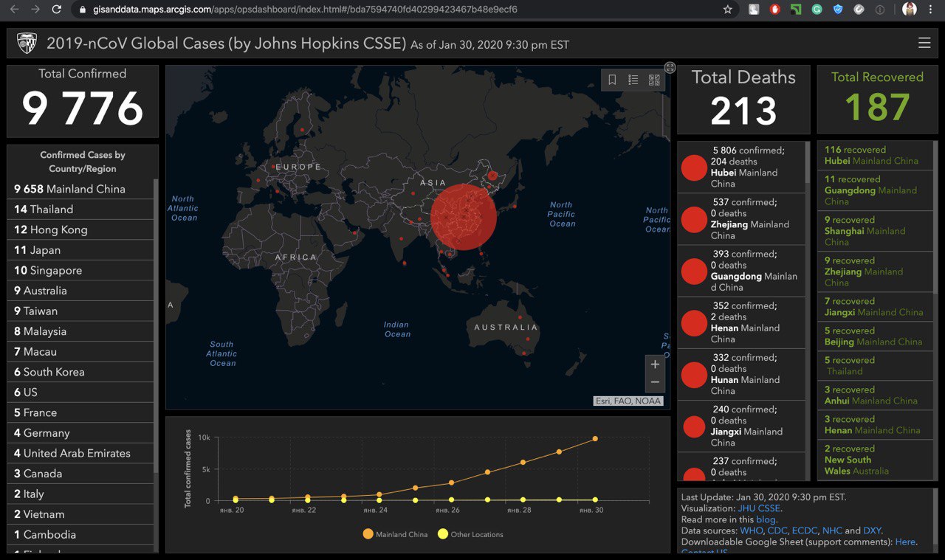Image resolution: width=945 pixels, height=560 pixels.
Task: Select Hunan 332 confirmed entry
Action: tap(741, 374)
